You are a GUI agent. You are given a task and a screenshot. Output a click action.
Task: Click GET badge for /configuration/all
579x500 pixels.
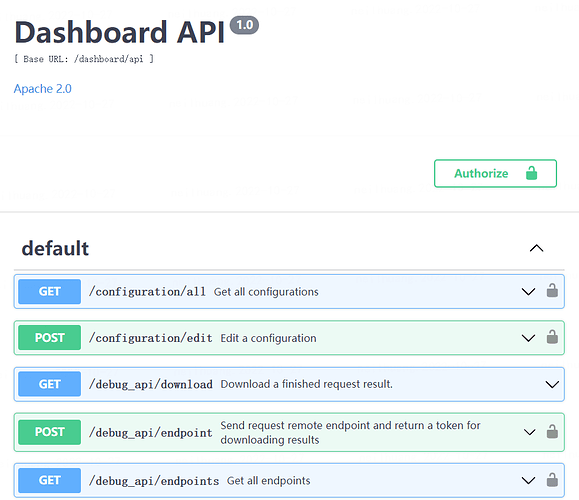coord(49,291)
